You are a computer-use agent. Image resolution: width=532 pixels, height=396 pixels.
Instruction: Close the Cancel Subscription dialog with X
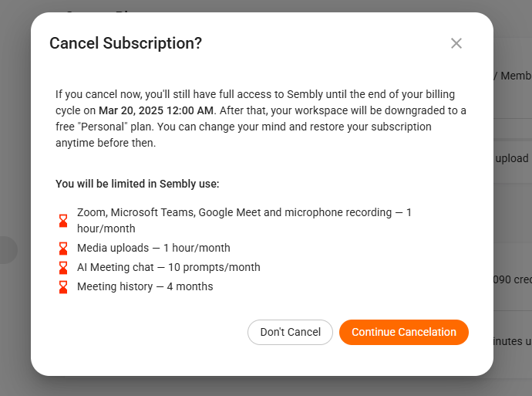(456, 43)
